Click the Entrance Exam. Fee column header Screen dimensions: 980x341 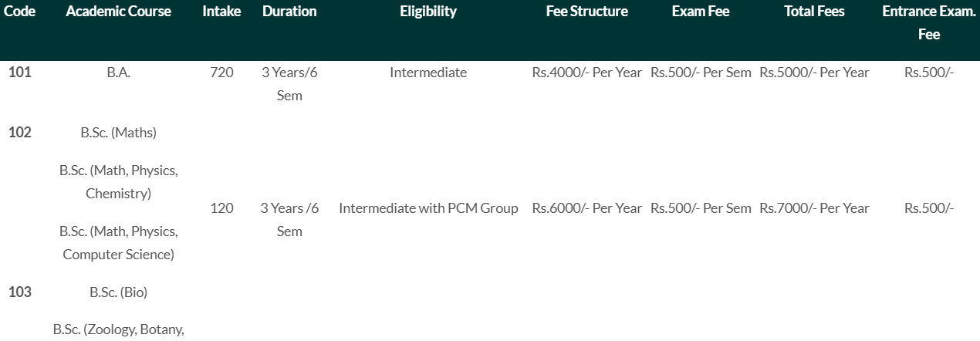coord(929,22)
